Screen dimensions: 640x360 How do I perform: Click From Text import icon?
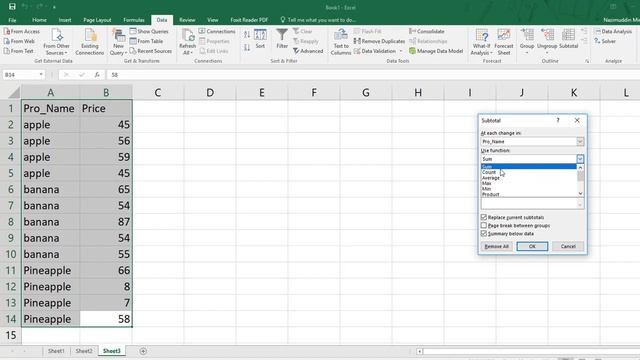coord(19,51)
